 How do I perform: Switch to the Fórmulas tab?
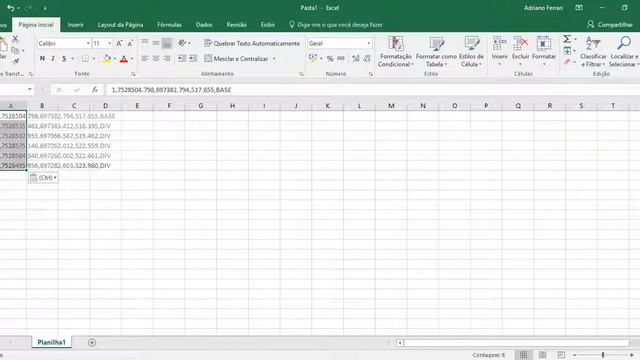point(169,25)
